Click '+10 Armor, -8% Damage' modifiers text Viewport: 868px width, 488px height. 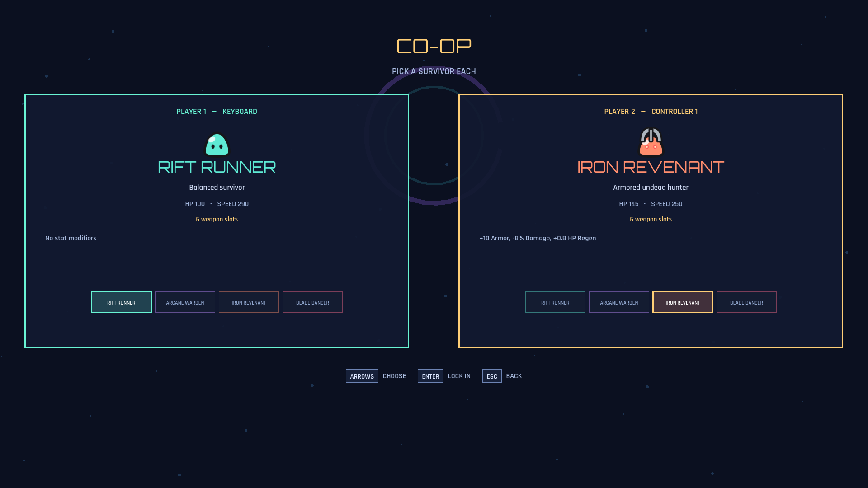tap(538, 238)
